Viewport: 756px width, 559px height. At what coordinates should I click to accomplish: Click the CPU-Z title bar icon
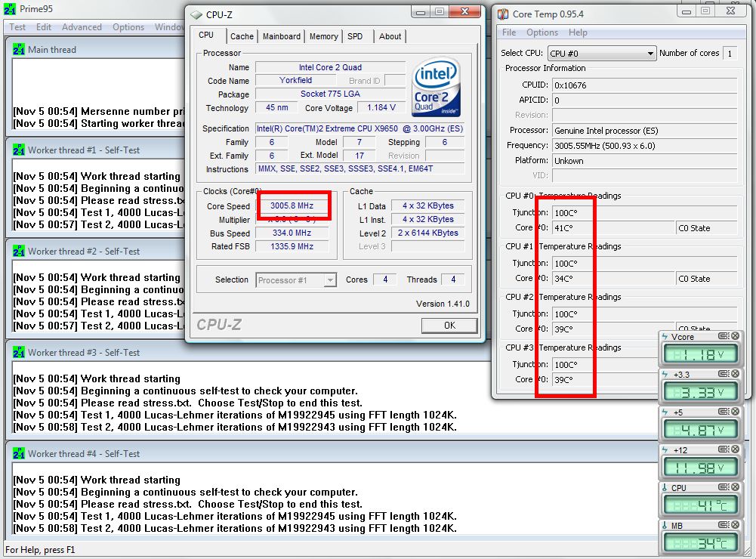pos(196,15)
